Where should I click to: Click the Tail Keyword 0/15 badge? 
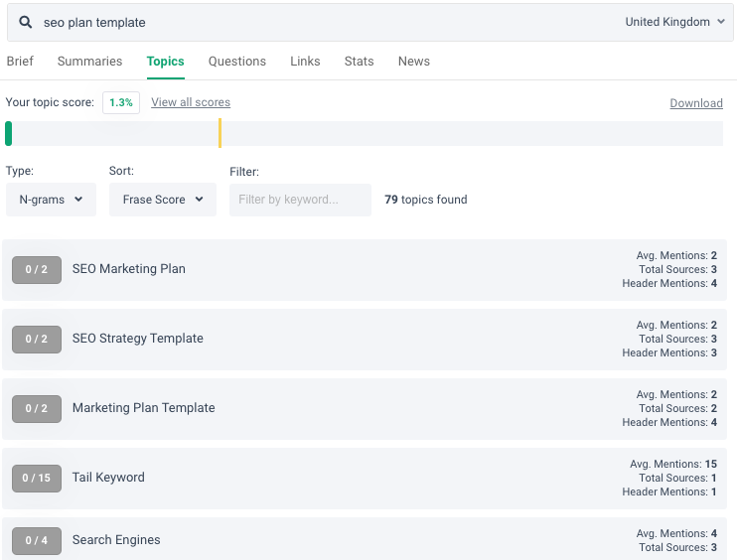pyautogui.click(x=37, y=478)
